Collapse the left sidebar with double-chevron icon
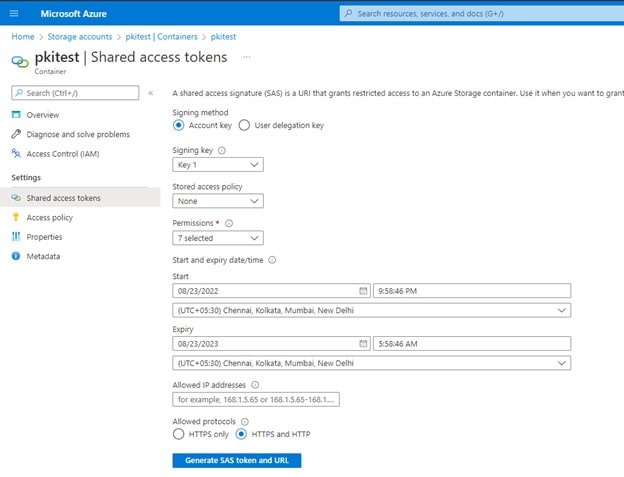Screen dimensions: 624x477 click(x=150, y=93)
